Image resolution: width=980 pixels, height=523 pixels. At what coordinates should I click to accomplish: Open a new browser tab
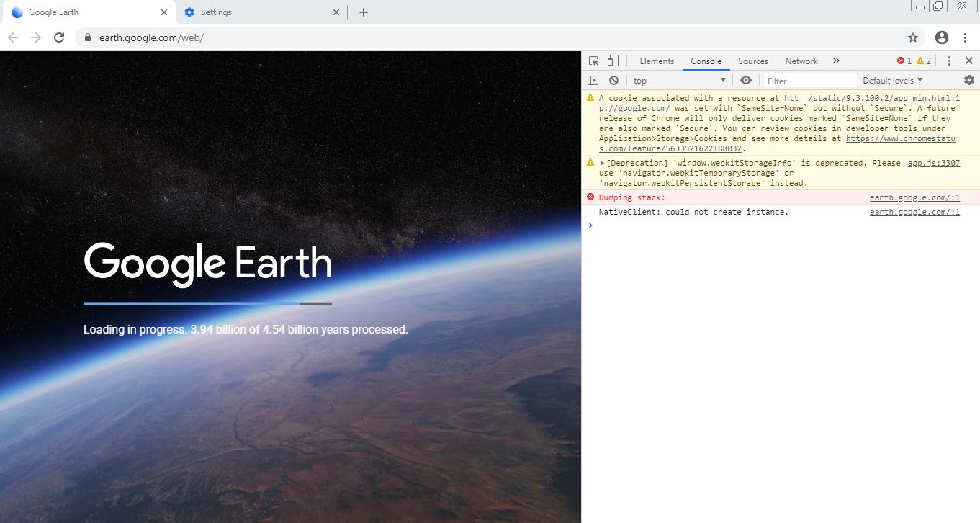(364, 12)
